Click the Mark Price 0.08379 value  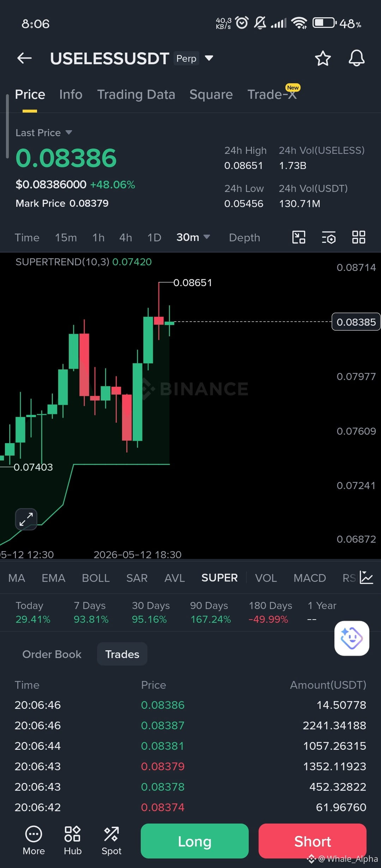point(89,203)
